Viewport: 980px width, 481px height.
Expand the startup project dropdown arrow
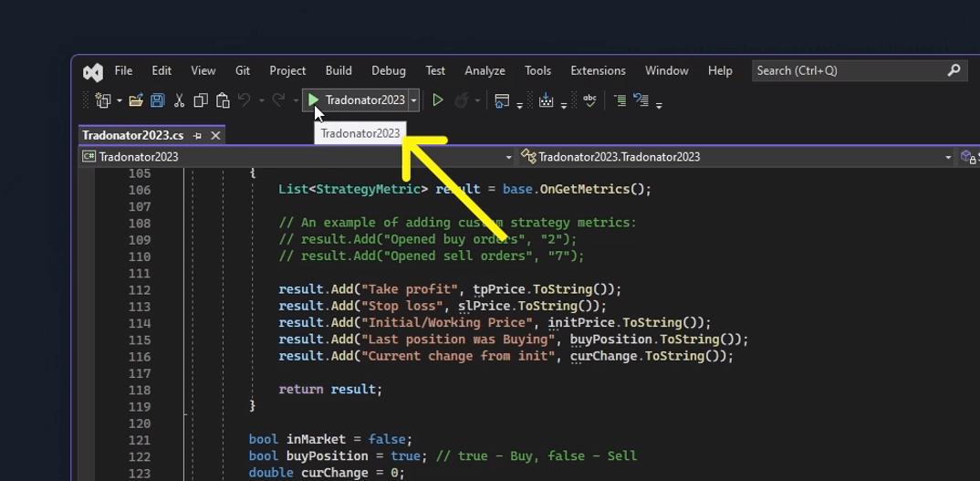click(414, 100)
